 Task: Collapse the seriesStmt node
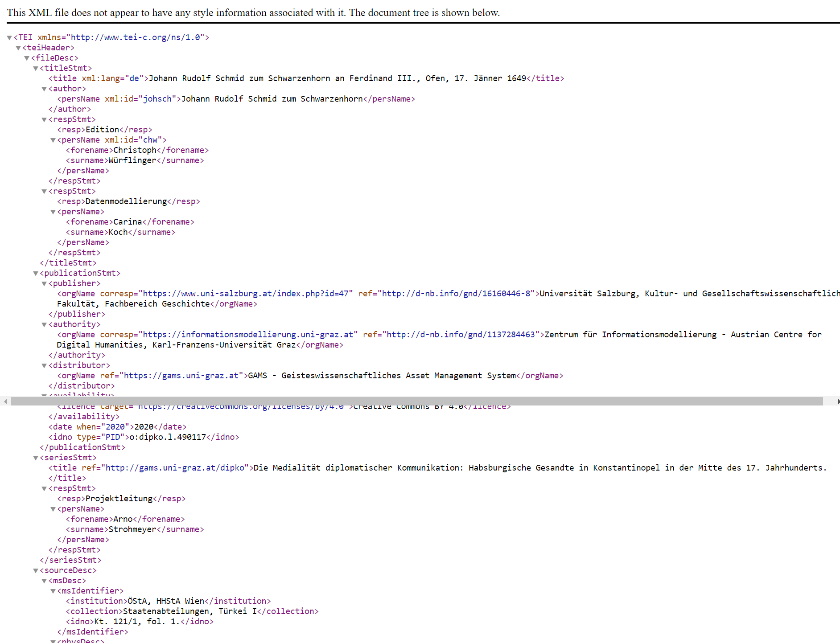[x=36, y=458]
